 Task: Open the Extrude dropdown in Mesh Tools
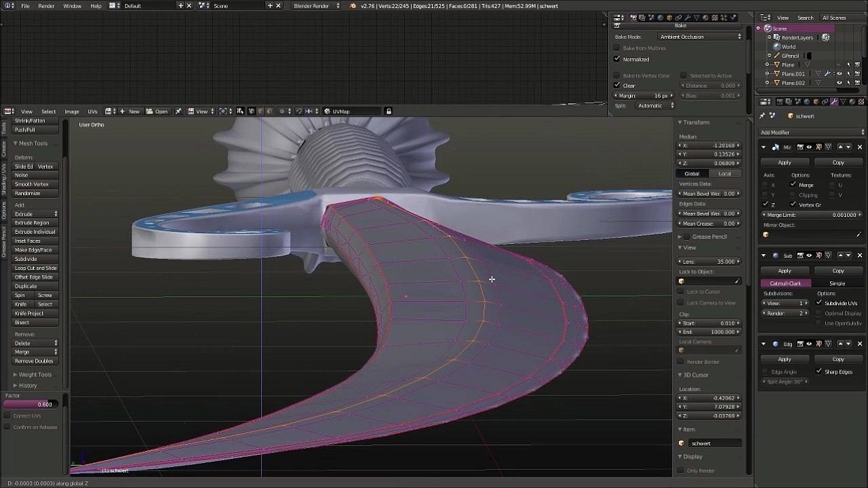(x=36, y=214)
